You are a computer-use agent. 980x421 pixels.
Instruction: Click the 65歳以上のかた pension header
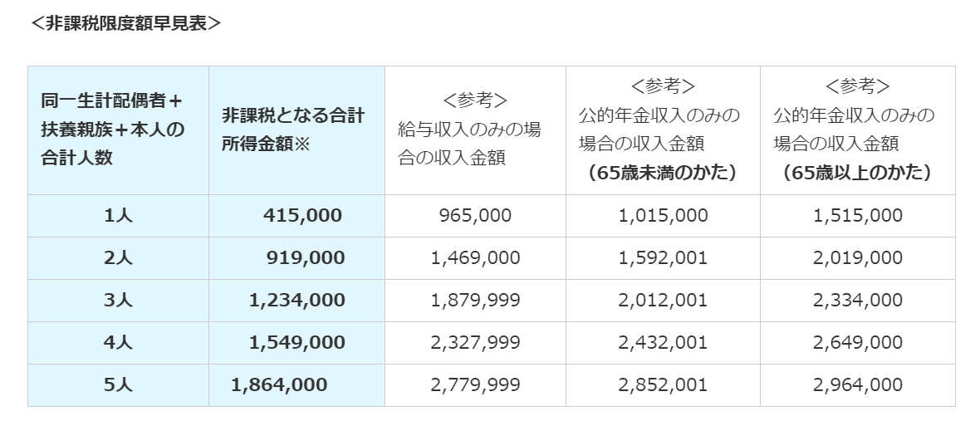856,130
